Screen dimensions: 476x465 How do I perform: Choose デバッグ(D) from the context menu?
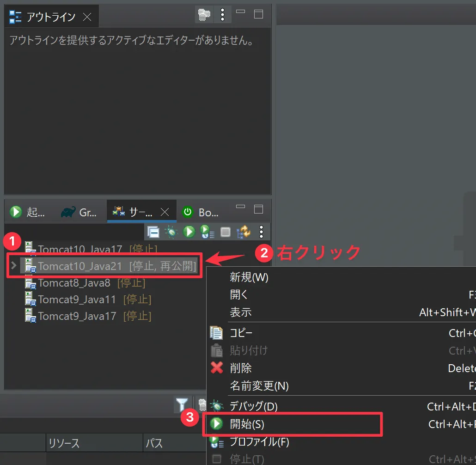[341, 406]
